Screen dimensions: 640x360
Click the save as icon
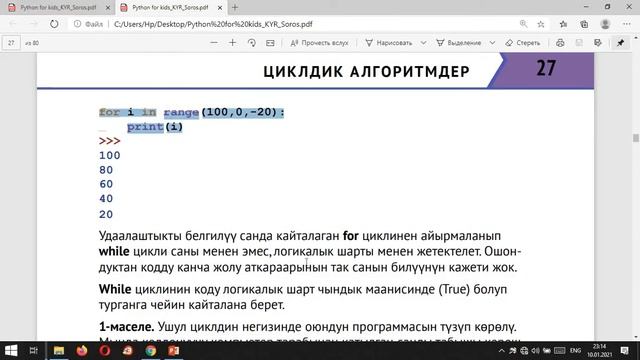pos(598,43)
